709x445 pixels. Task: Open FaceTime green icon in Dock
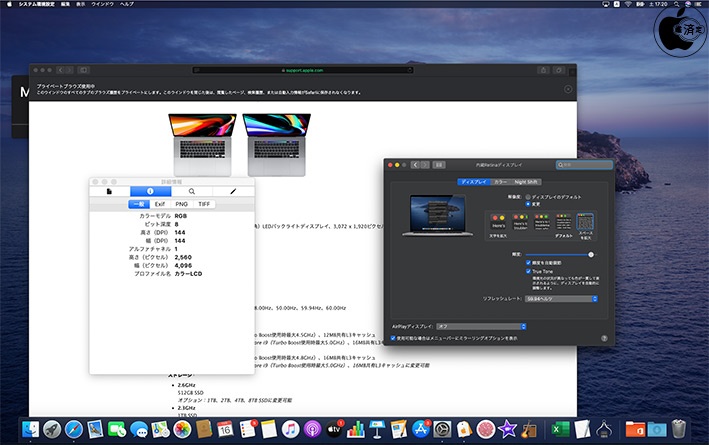click(117, 429)
